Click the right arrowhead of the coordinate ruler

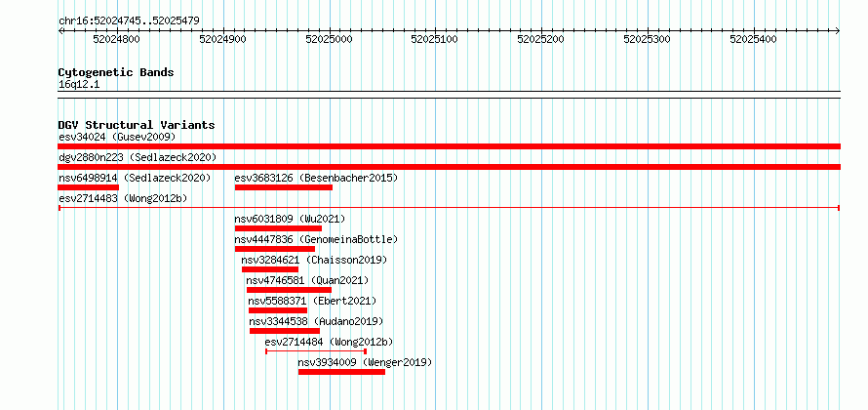[838, 31]
